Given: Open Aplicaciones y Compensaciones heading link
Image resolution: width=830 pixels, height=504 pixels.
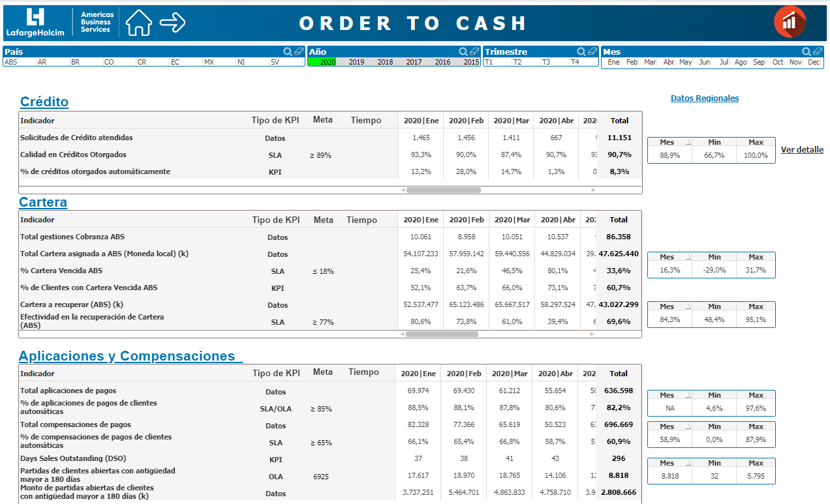Looking at the screenshot, I should pos(131,356).
